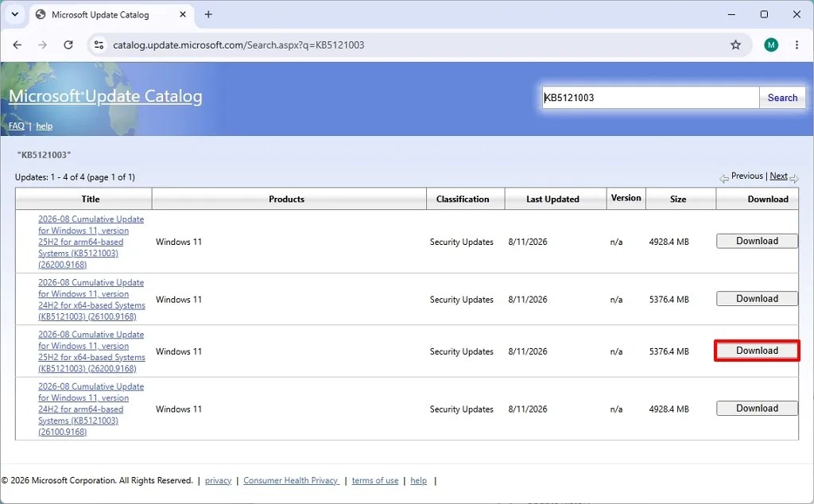Download the 24H2 arm64 update
This screenshot has height=504, width=814.
[757, 408]
